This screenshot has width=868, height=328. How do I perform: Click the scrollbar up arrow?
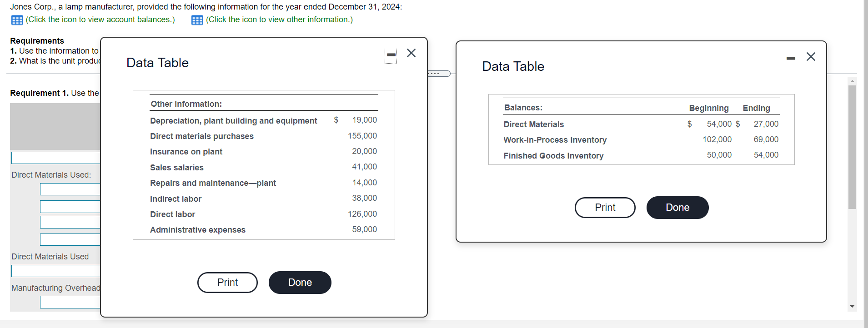pos(853,81)
